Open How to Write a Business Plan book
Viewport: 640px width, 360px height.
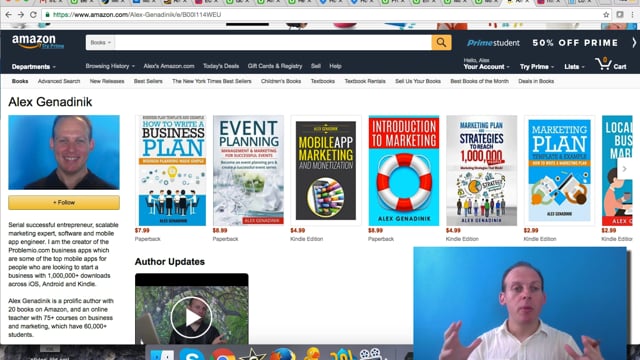click(x=172, y=170)
